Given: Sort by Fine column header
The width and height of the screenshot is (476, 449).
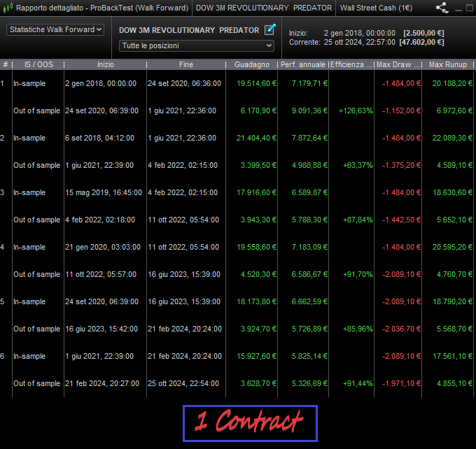Looking at the screenshot, I should (186, 64).
